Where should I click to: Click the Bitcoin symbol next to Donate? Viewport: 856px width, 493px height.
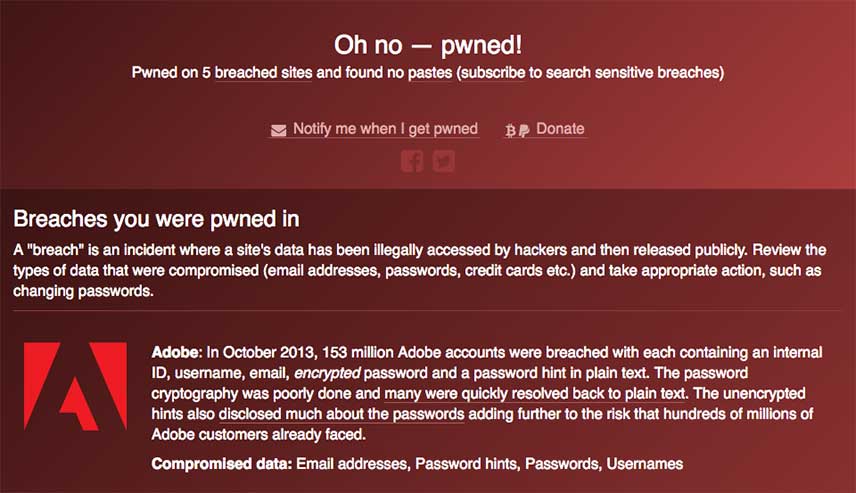pyautogui.click(x=510, y=130)
